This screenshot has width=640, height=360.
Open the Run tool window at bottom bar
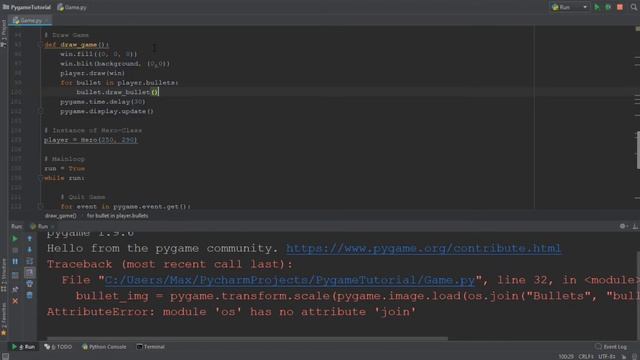click(24, 347)
